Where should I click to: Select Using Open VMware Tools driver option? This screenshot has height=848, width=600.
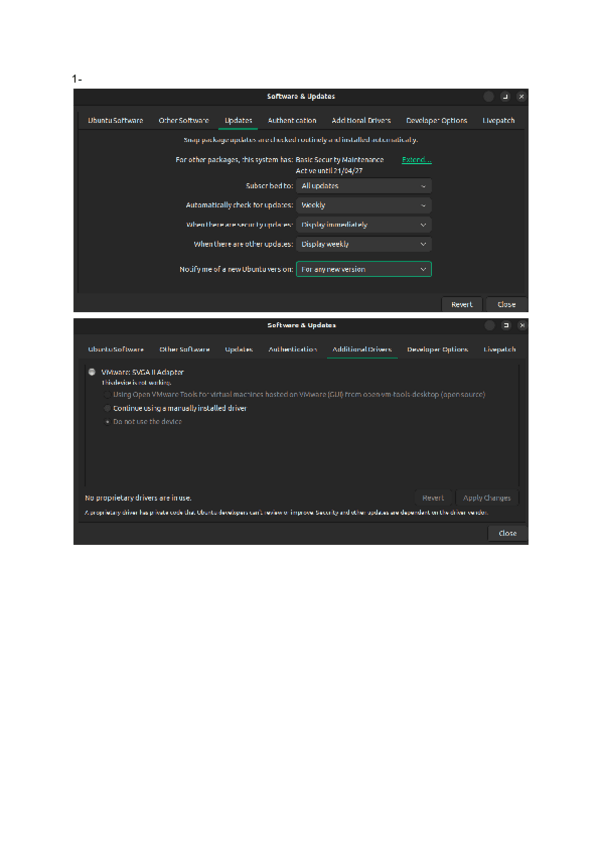point(108,395)
